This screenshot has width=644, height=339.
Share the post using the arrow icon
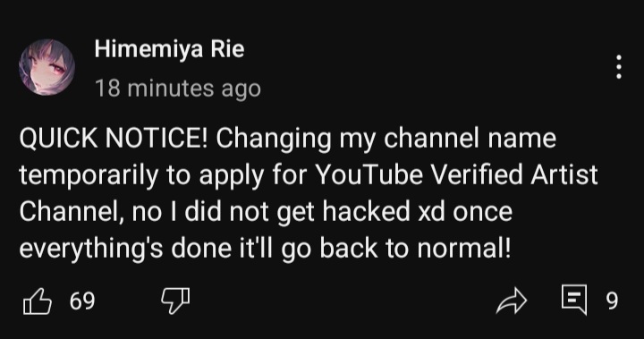(x=512, y=301)
